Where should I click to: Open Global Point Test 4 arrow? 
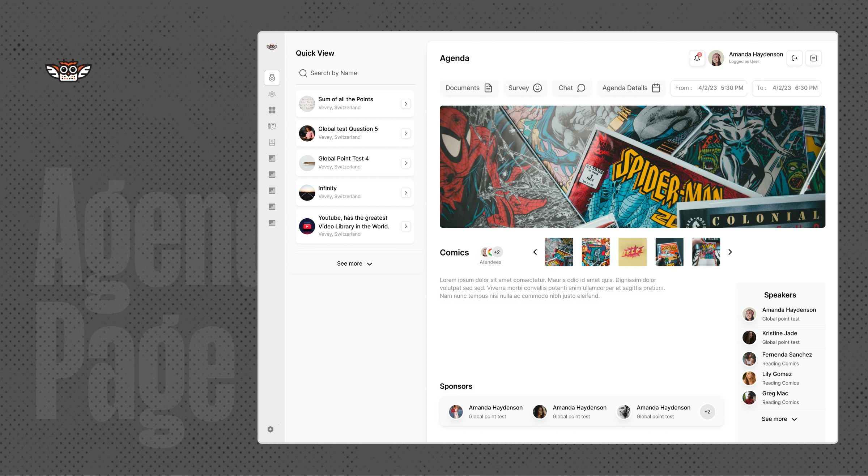[x=406, y=163]
